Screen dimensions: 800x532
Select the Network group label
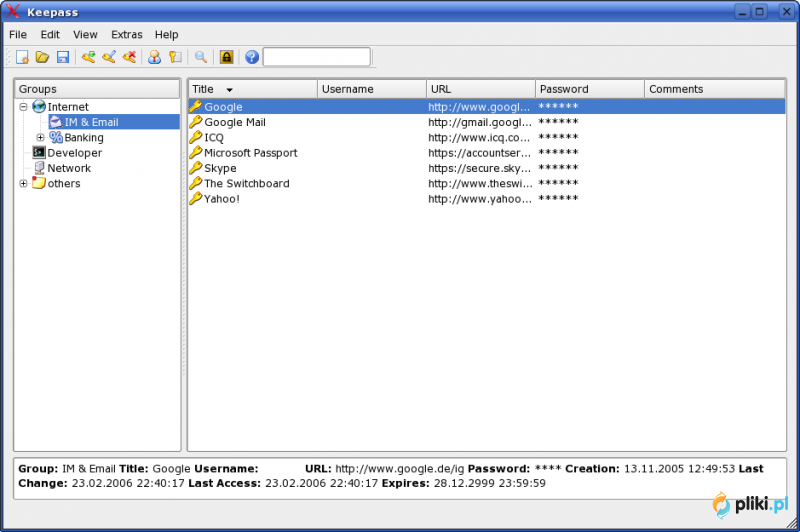69,168
